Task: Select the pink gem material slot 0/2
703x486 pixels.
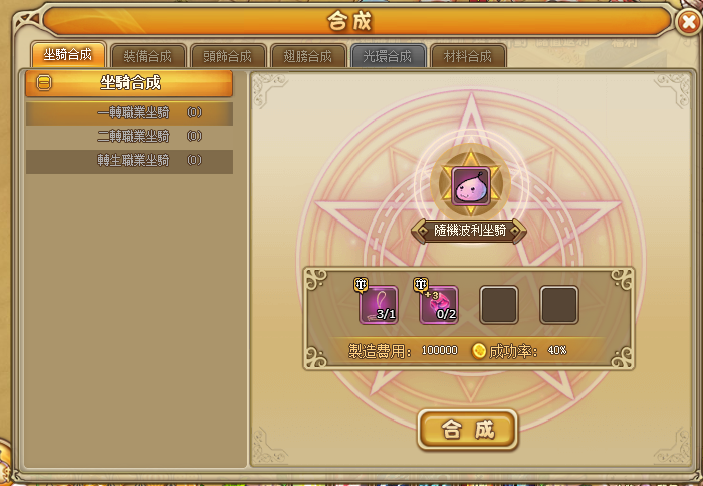Action: [x=439, y=305]
